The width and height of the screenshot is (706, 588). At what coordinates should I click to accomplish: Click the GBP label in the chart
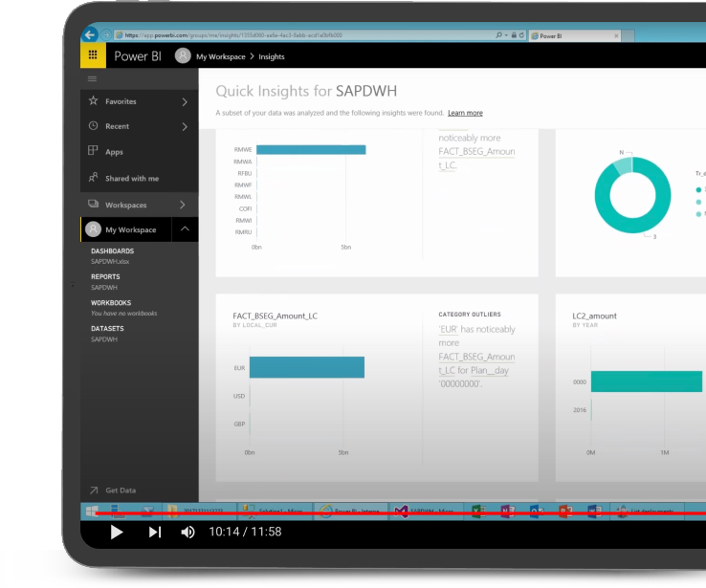(239, 424)
